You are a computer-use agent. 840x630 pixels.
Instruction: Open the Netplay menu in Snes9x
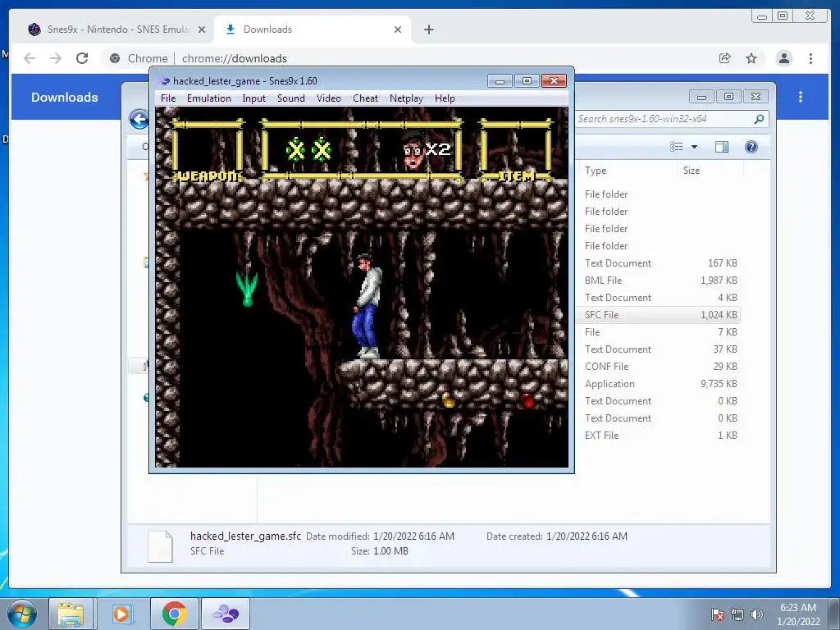(x=406, y=98)
